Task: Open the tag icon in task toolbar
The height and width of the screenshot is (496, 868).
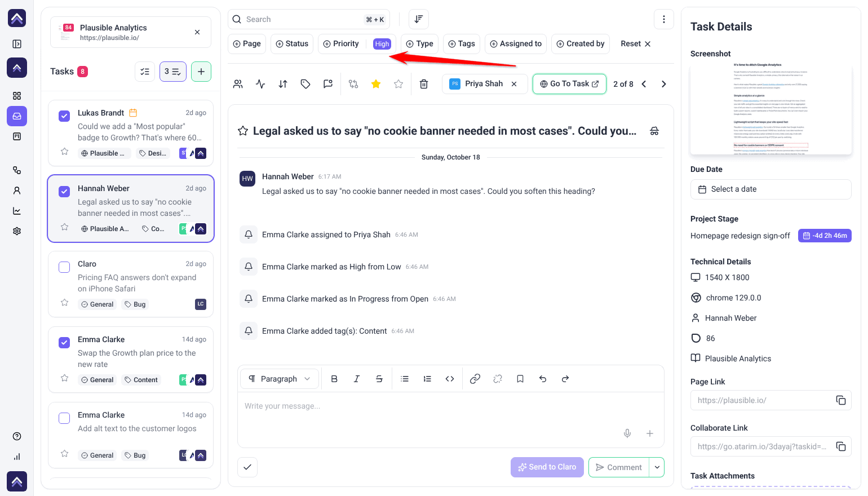Action: click(305, 84)
